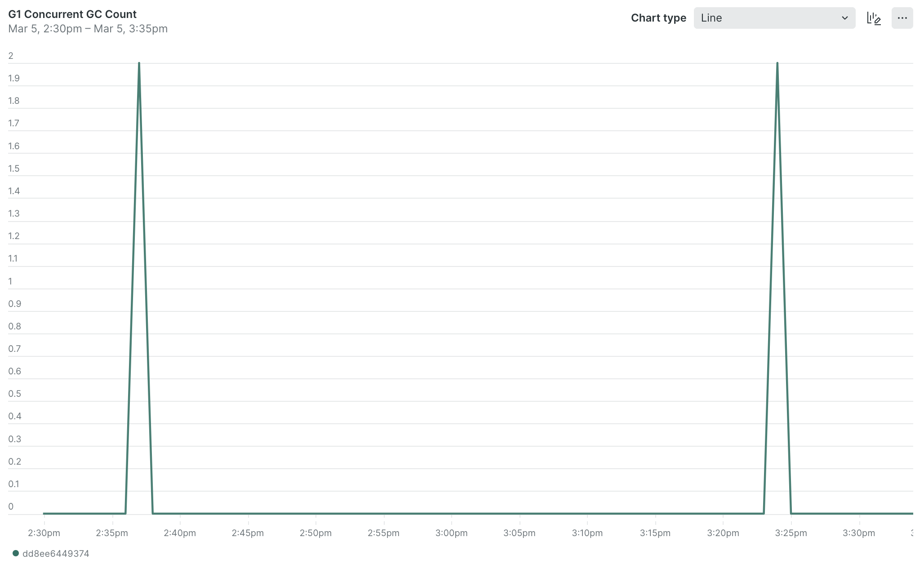Click the chevron on the Chart type selector
The width and height of the screenshot is (924, 568).
tap(845, 18)
